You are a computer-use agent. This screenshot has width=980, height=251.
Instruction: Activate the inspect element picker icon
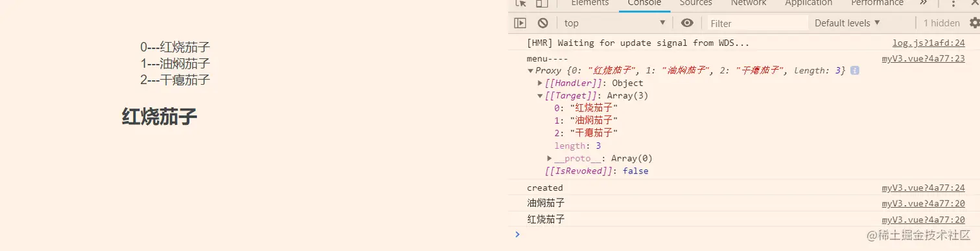click(x=520, y=3)
